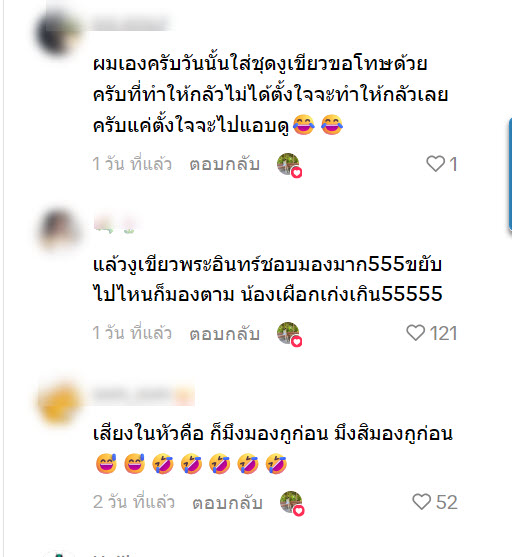Like the comment with 121 hearts

(415, 333)
